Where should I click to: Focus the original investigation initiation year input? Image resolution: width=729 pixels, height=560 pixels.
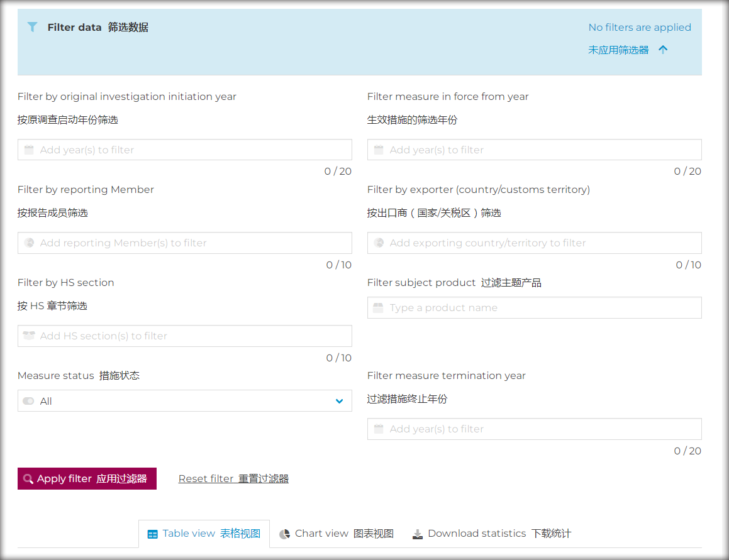(184, 150)
